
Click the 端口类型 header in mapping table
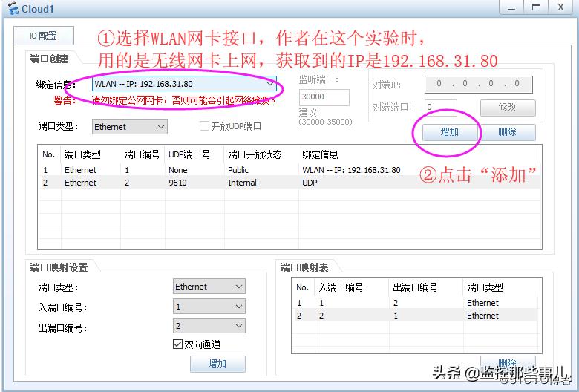pos(500,287)
